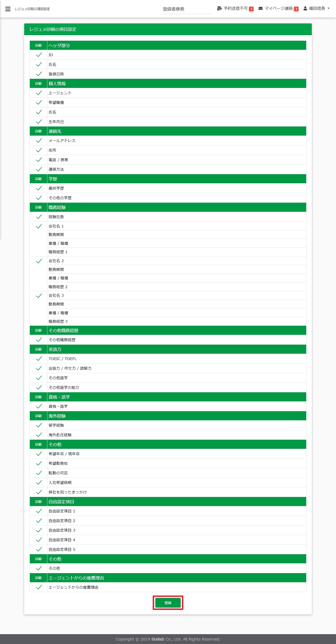
Task: Click red badge 2 on マイページ連絡
Action: tap(296, 9)
